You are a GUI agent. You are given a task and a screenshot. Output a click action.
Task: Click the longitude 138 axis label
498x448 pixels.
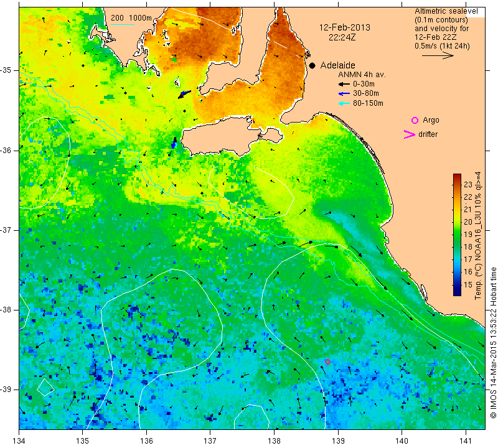[274, 441]
